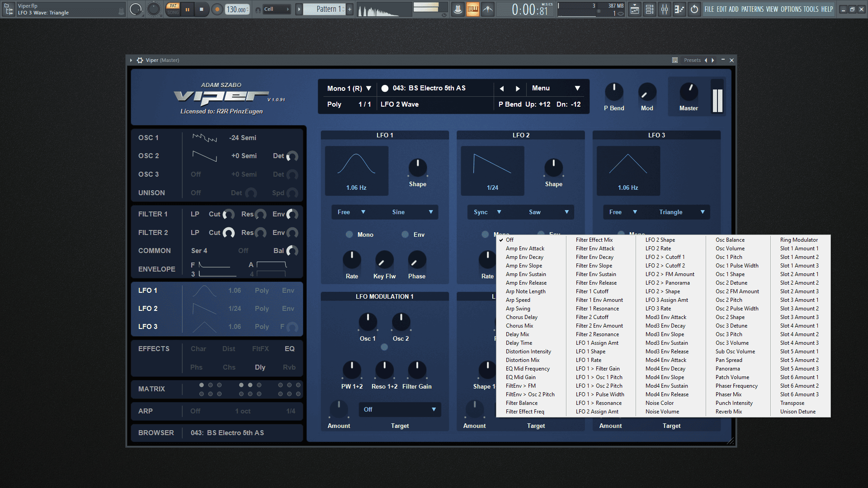This screenshot has width=868, height=488.
Task: Click the plugin options gear icon
Action: (x=140, y=60)
